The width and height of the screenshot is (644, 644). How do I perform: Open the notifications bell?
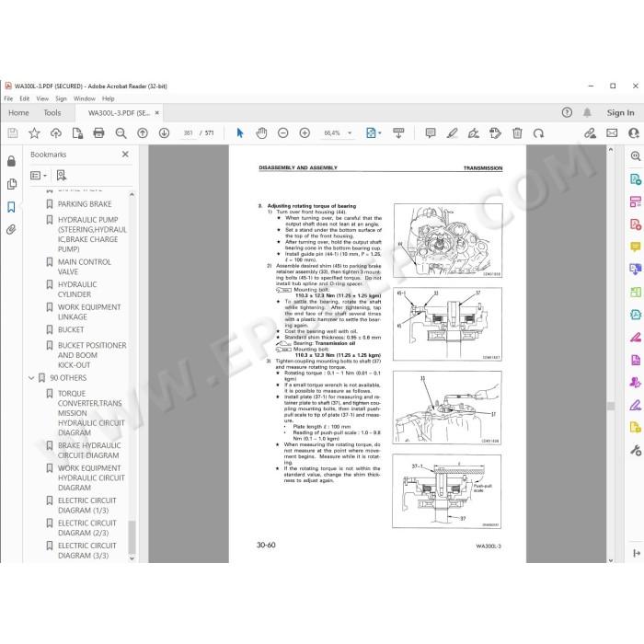pyautogui.click(x=587, y=112)
